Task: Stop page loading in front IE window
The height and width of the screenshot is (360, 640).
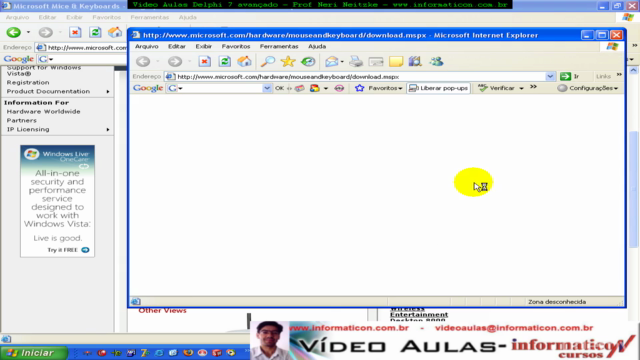Action: 204,62
